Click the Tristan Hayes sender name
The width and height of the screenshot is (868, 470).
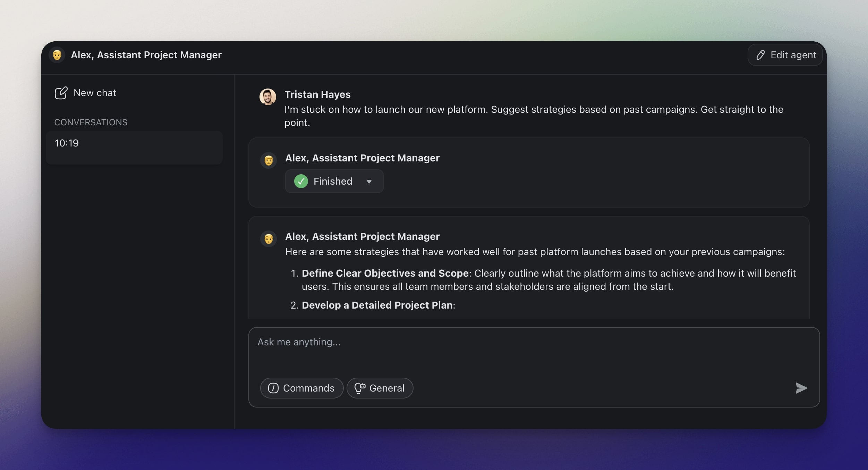click(x=317, y=94)
